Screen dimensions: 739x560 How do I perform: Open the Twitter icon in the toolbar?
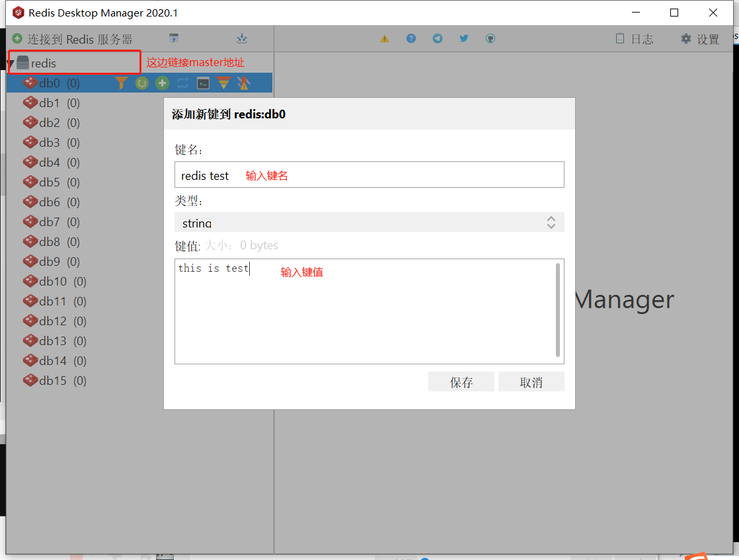[464, 38]
